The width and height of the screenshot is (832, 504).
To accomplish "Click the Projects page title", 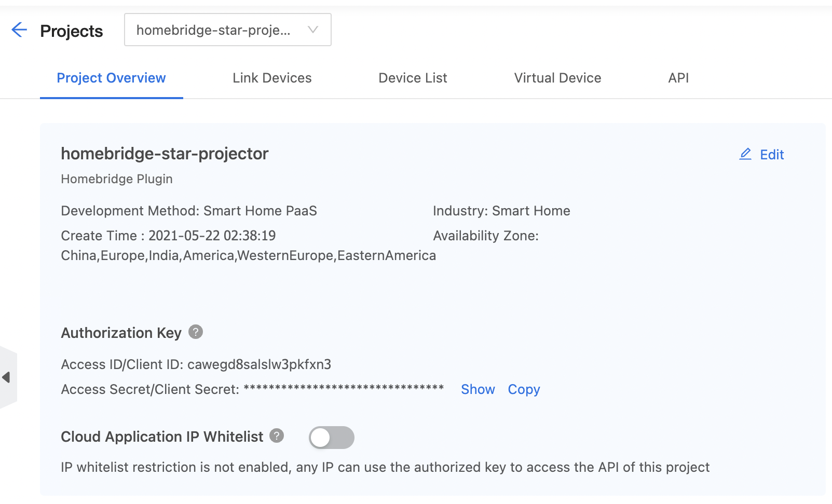I will pyautogui.click(x=72, y=31).
